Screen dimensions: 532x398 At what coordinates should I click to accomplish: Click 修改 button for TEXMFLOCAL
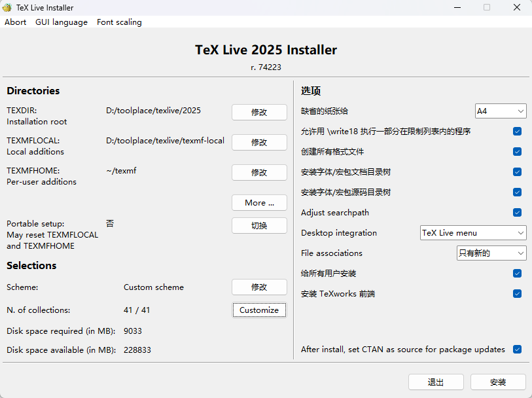click(x=259, y=142)
